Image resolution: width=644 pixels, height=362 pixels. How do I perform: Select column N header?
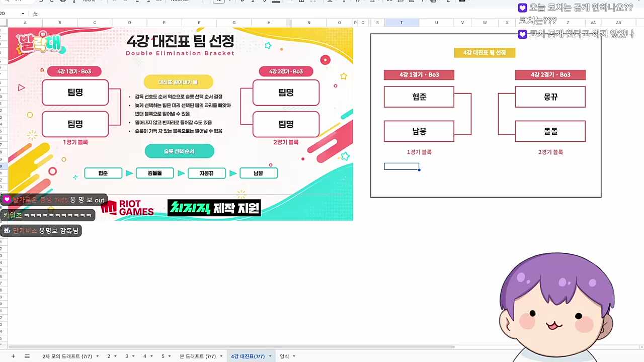pos(308,23)
